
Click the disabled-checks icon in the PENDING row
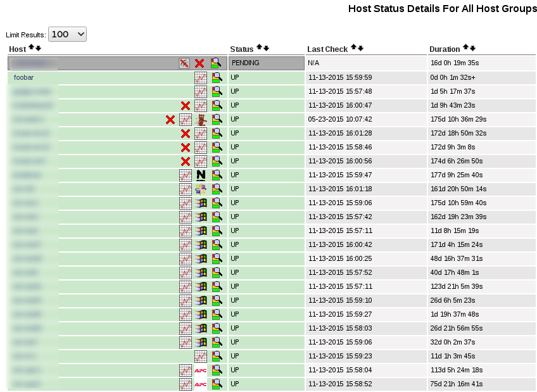[184, 63]
